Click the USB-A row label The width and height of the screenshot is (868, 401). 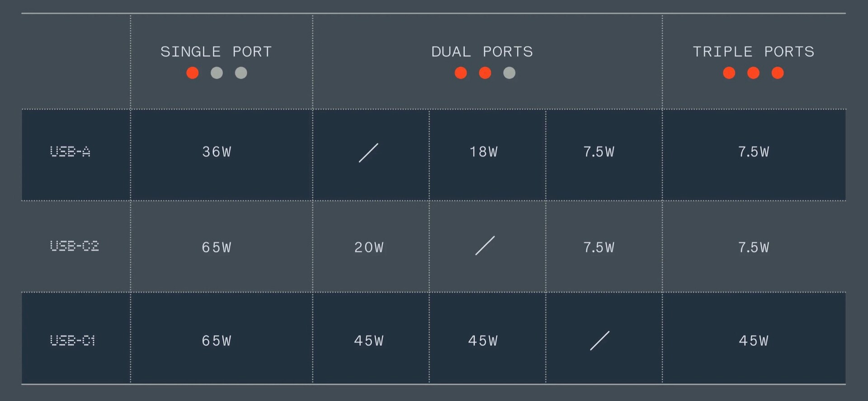tap(70, 152)
